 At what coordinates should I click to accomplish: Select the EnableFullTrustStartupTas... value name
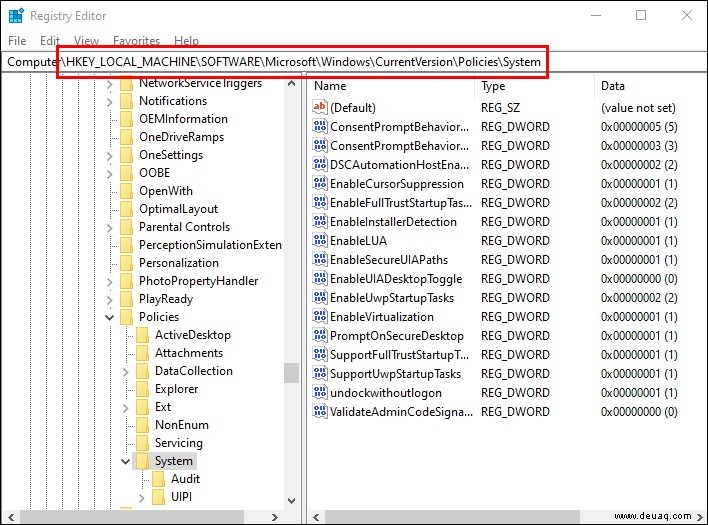point(401,203)
